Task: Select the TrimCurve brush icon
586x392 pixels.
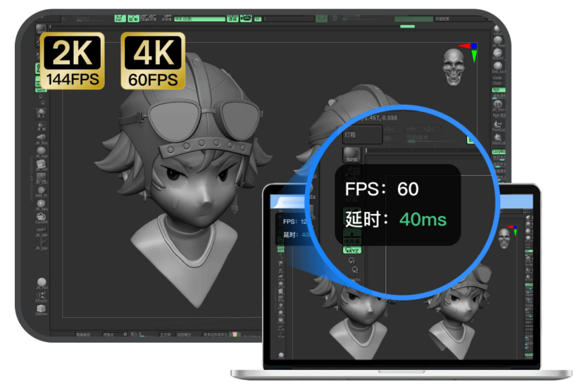Action: coord(498,126)
